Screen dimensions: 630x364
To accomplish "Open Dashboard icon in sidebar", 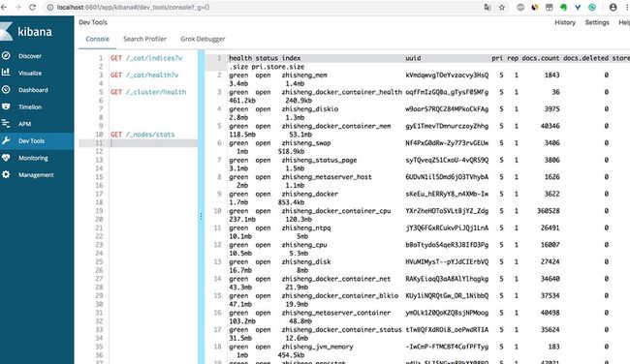I will [x=6, y=89].
